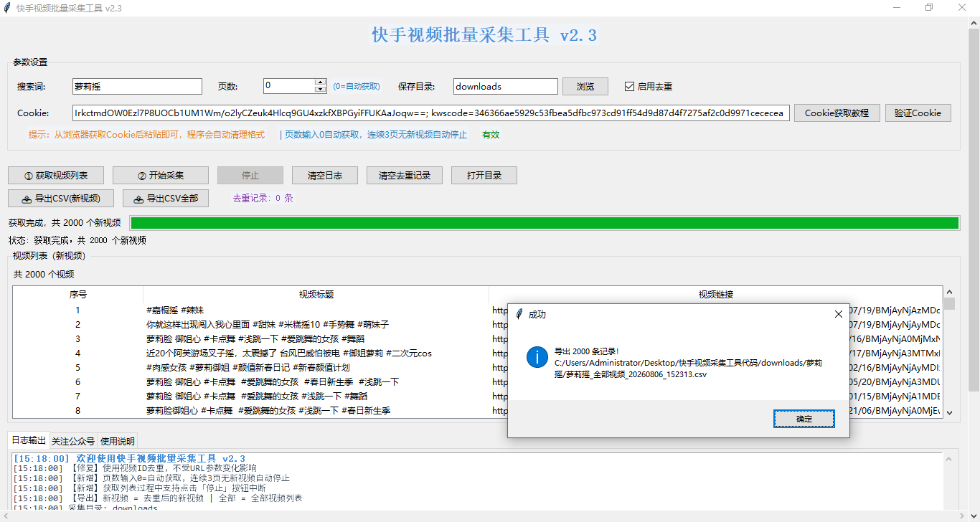Select row 1 '#嘉桐摇 #辣妹'
Screen dimensions: 980x522
pyautogui.click(x=477, y=310)
